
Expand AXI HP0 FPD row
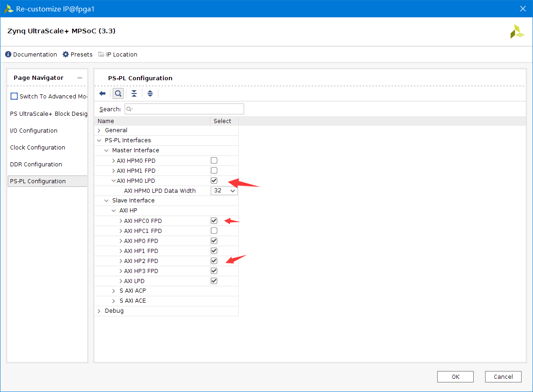(x=120, y=241)
